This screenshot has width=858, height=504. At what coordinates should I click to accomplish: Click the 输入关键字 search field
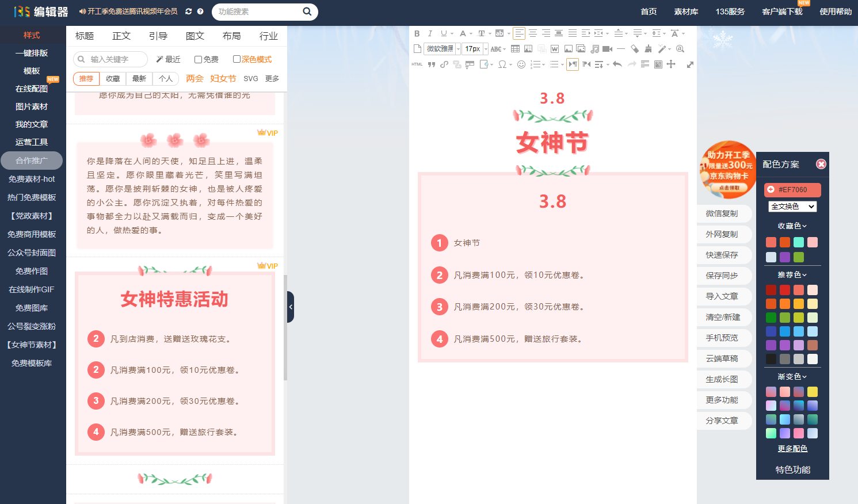click(115, 59)
